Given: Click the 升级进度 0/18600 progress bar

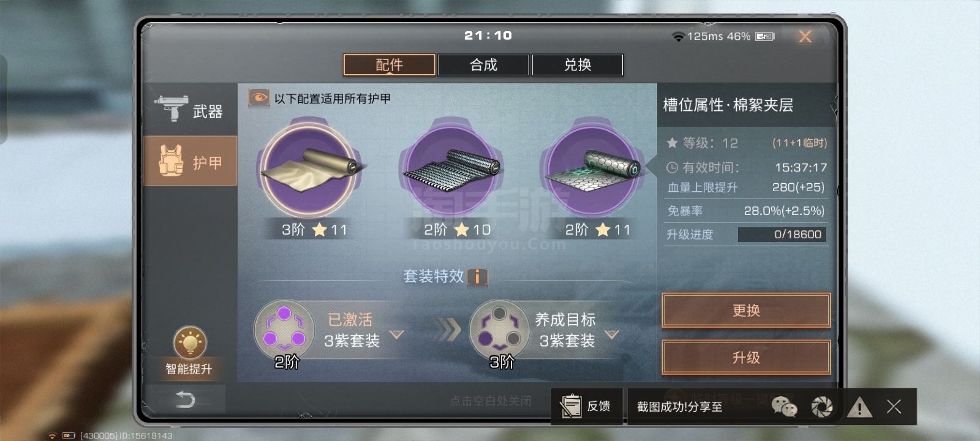Looking at the screenshot, I should pos(782,234).
